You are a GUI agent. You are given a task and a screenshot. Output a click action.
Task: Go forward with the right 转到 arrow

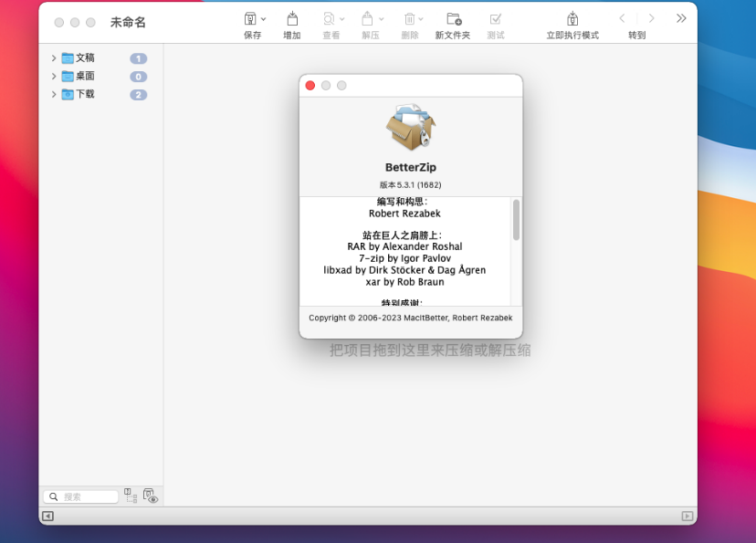pos(651,19)
